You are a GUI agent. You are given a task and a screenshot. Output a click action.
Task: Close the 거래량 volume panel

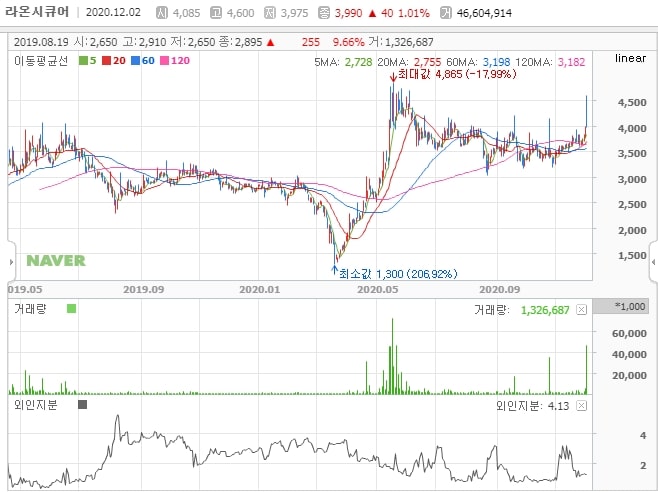point(581,310)
